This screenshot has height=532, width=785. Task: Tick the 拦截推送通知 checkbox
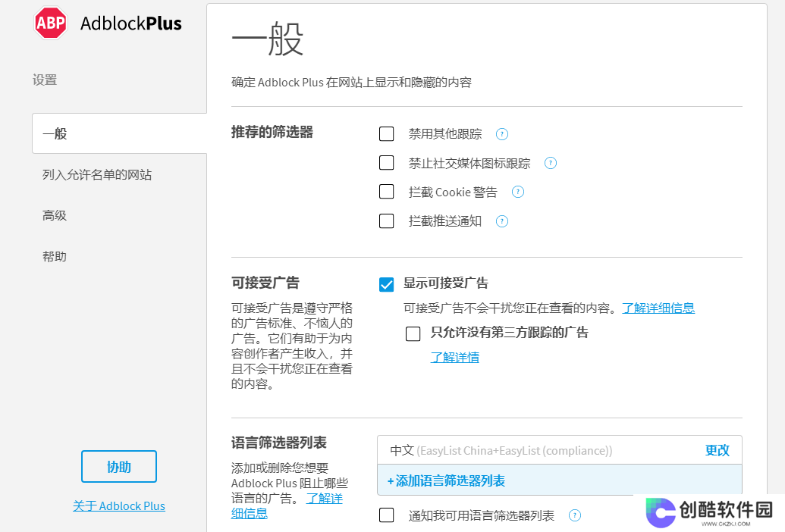(x=387, y=221)
